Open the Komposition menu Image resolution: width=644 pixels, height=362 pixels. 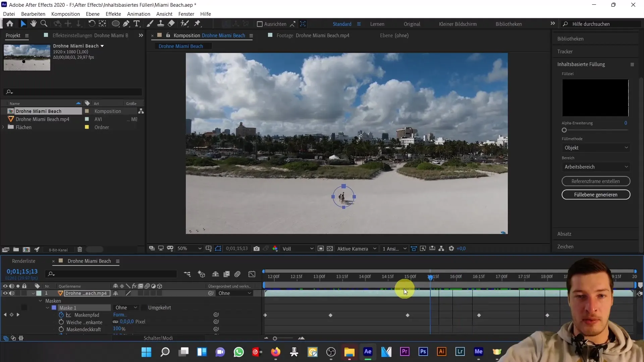tap(65, 14)
